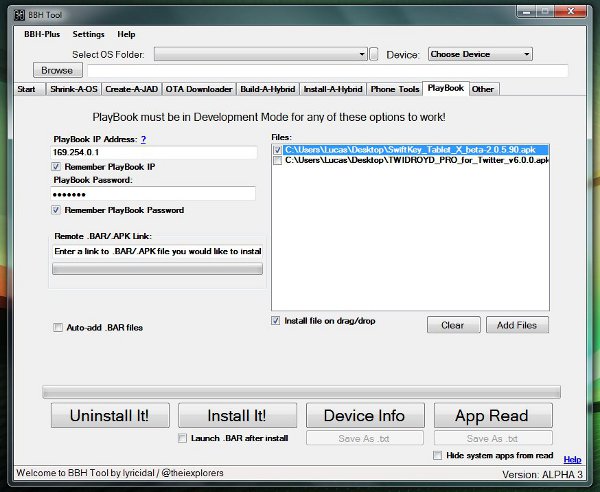Toggle Remember PlayBook Password checkbox
600x492 pixels.
(x=56, y=210)
